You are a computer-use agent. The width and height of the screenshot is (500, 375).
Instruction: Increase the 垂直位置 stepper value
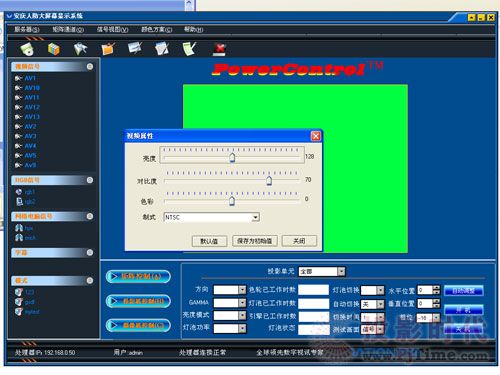(x=436, y=301)
